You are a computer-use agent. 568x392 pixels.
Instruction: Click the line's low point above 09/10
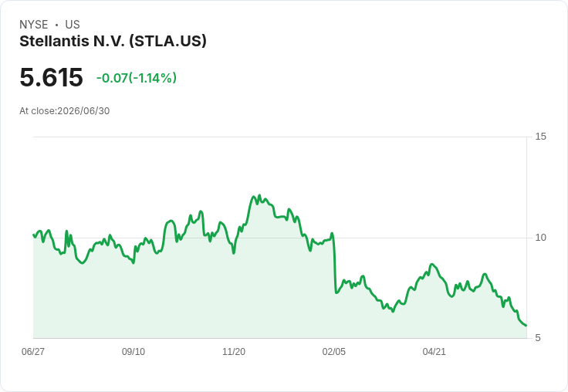coord(134,262)
